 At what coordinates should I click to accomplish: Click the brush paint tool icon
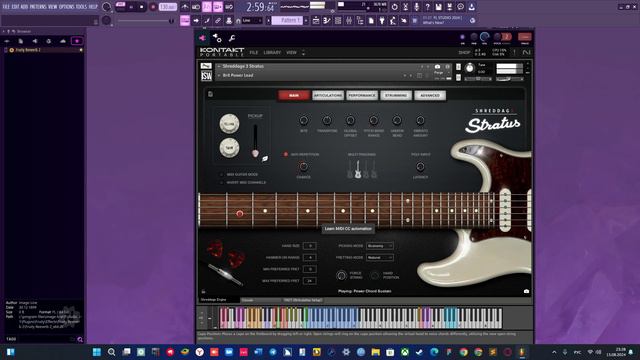tap(207, 20)
